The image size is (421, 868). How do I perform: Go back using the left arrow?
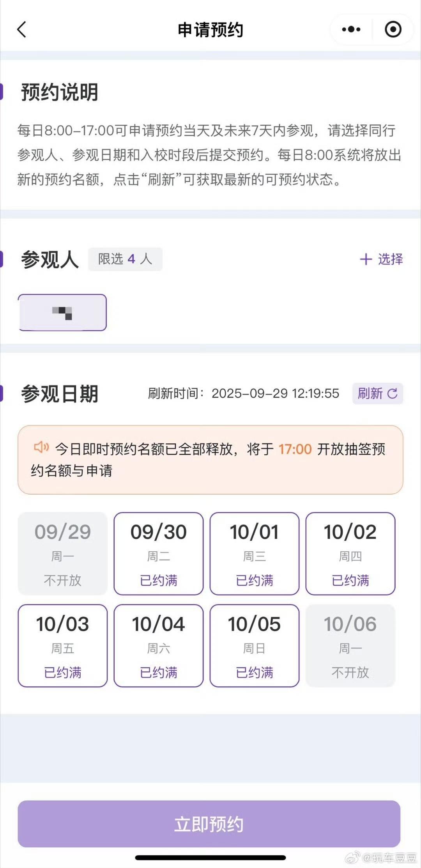[22, 30]
